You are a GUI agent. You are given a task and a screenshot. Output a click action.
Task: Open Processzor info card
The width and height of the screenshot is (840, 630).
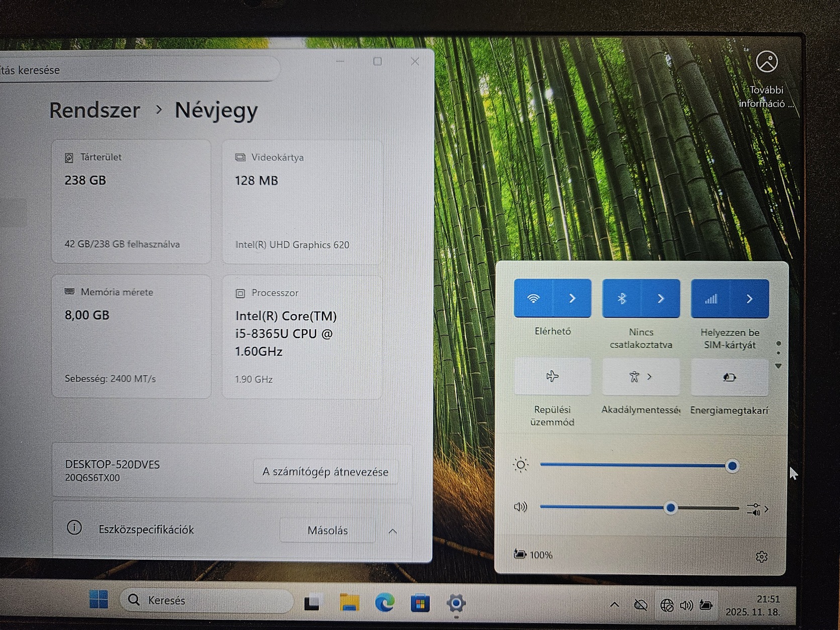coord(302,337)
